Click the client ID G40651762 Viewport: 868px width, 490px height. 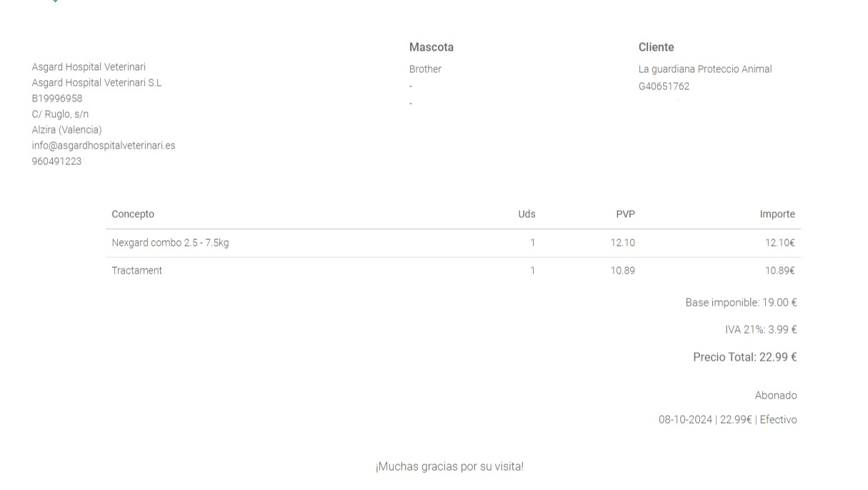pos(664,86)
